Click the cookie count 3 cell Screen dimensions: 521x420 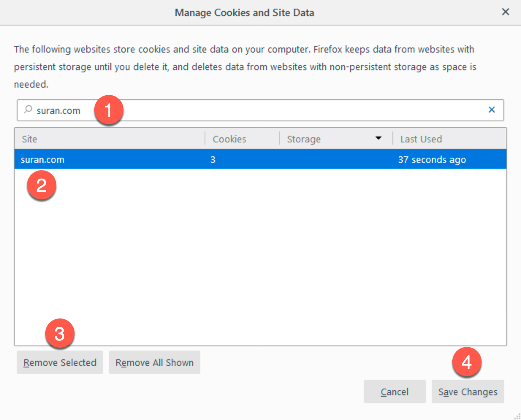(213, 160)
